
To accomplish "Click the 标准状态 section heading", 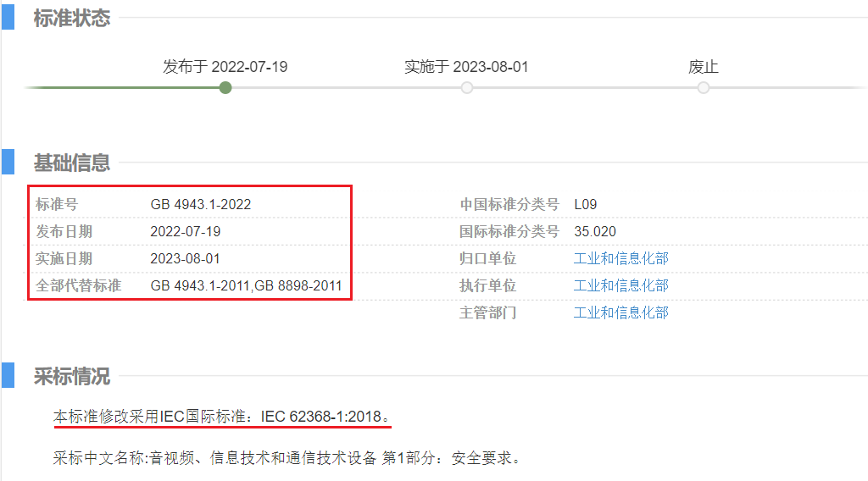I will tap(72, 18).
